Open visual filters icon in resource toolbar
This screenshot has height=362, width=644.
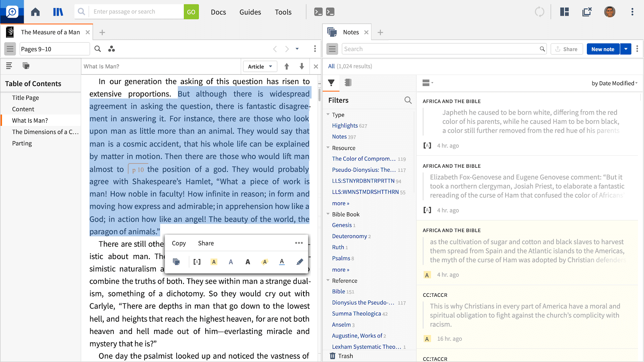(x=111, y=49)
